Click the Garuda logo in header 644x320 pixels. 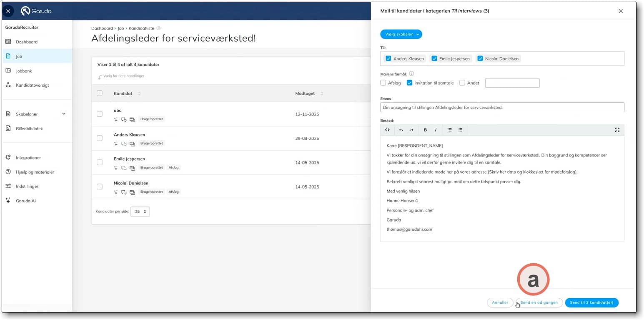click(36, 11)
